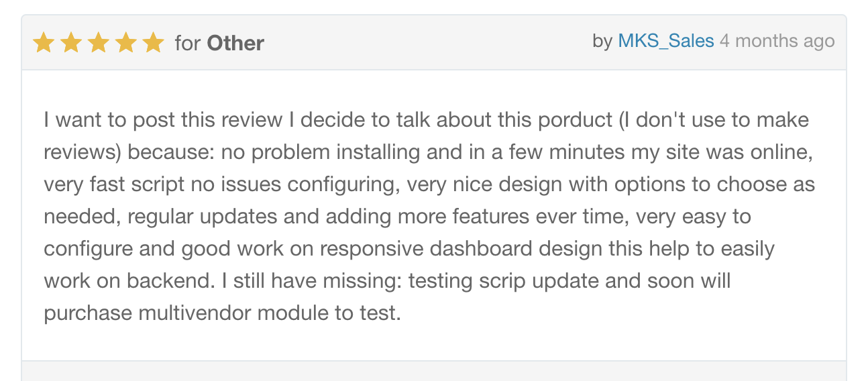
Task: Click the first gold star rating
Action: tap(44, 43)
